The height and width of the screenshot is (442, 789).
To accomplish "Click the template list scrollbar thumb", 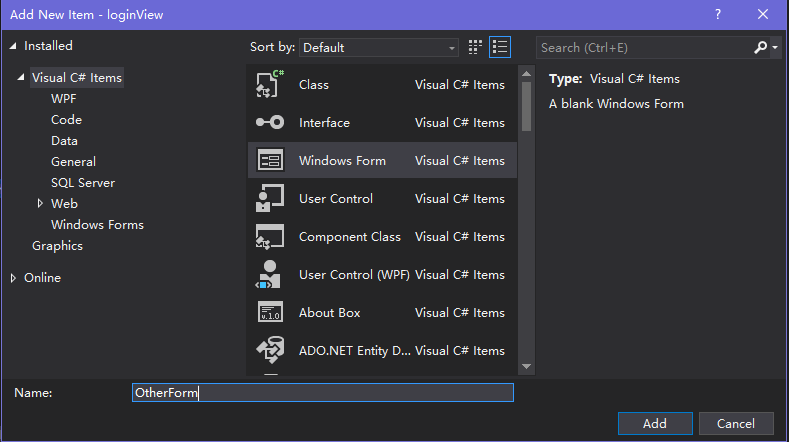I will [526, 107].
